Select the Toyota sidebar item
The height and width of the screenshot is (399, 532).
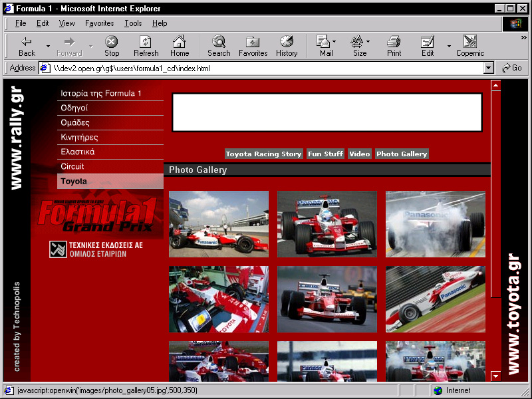[x=110, y=181]
